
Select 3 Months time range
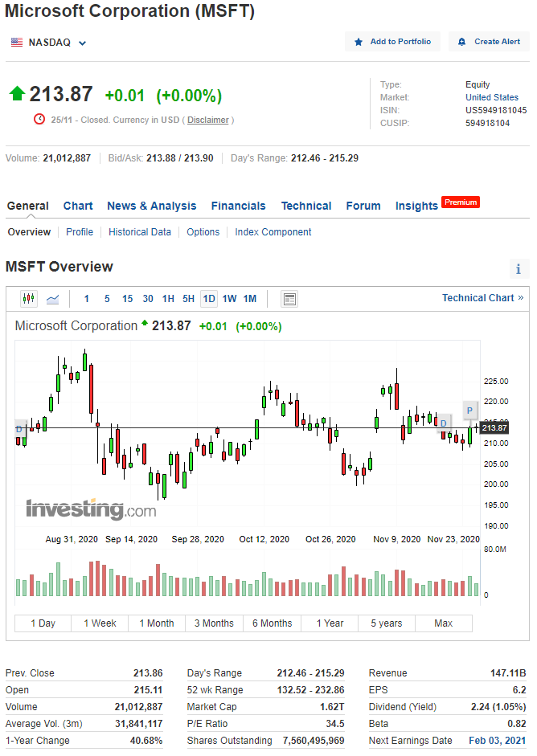click(x=214, y=623)
